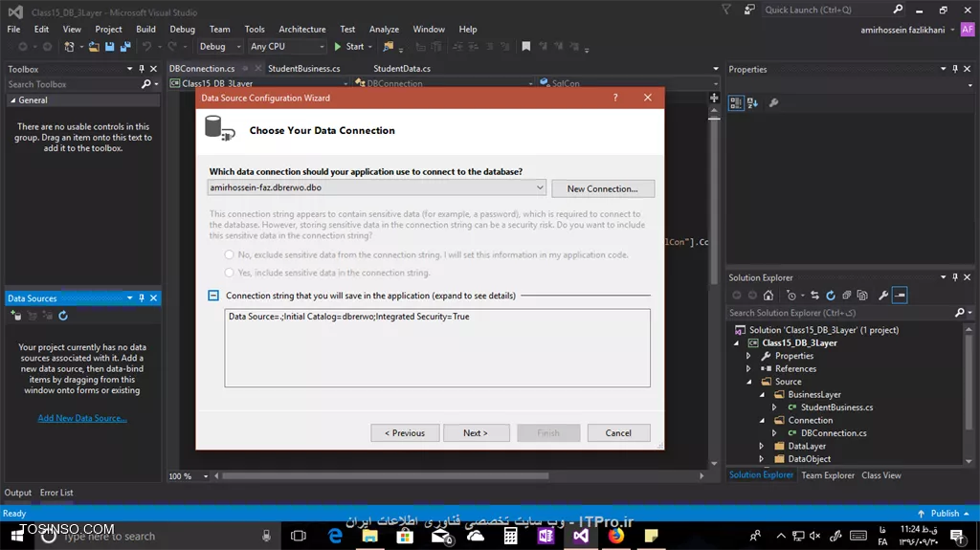980x550 pixels.
Task: Open the Error List tab
Action: (x=56, y=493)
